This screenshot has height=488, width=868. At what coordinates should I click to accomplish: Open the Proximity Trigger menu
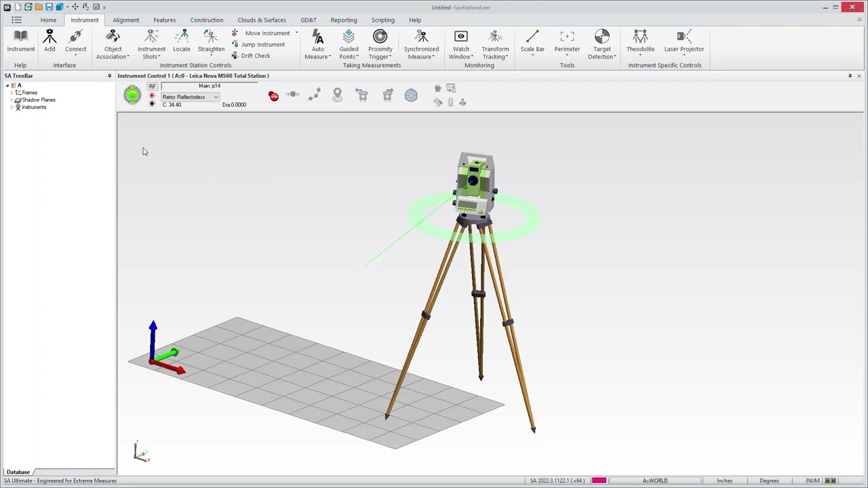click(380, 45)
